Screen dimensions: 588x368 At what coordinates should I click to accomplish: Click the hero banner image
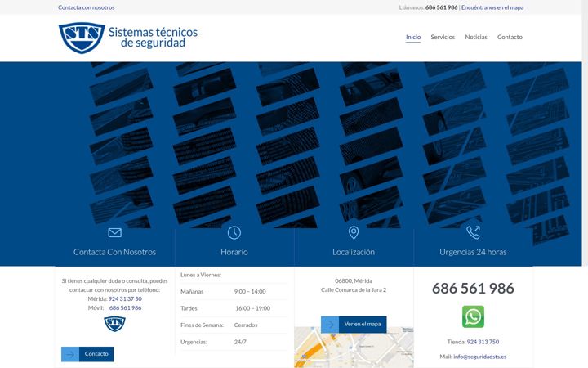pos(291,145)
